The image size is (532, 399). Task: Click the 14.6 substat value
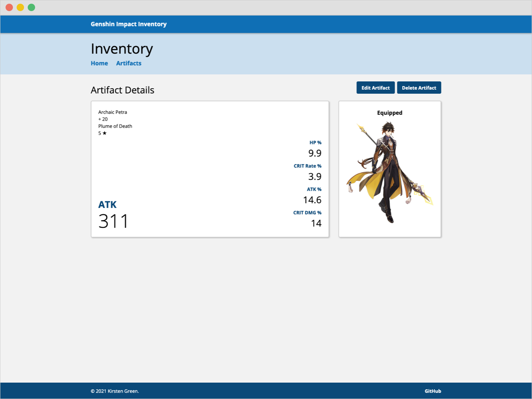(312, 200)
